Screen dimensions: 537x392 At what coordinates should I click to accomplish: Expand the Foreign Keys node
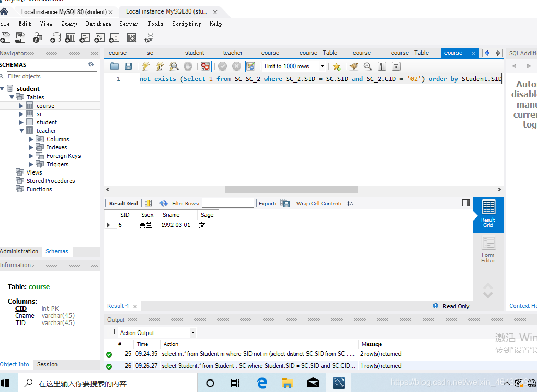click(x=31, y=156)
